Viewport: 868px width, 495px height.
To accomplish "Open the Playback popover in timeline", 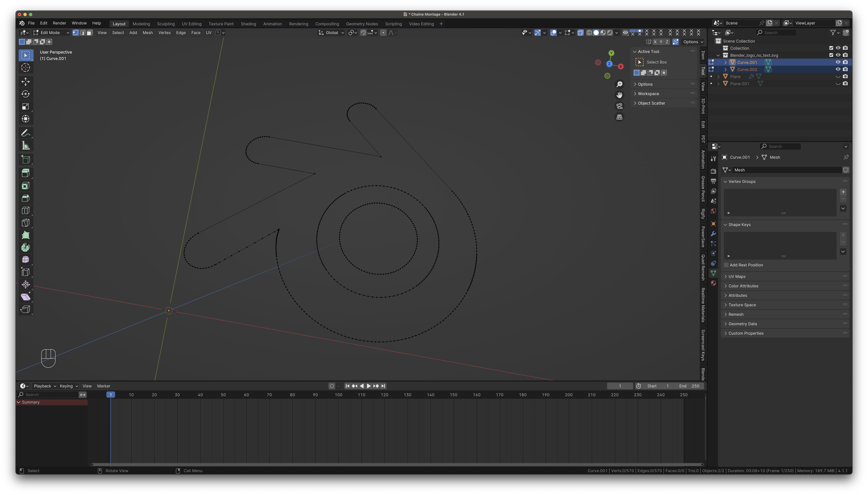I will click(x=45, y=386).
